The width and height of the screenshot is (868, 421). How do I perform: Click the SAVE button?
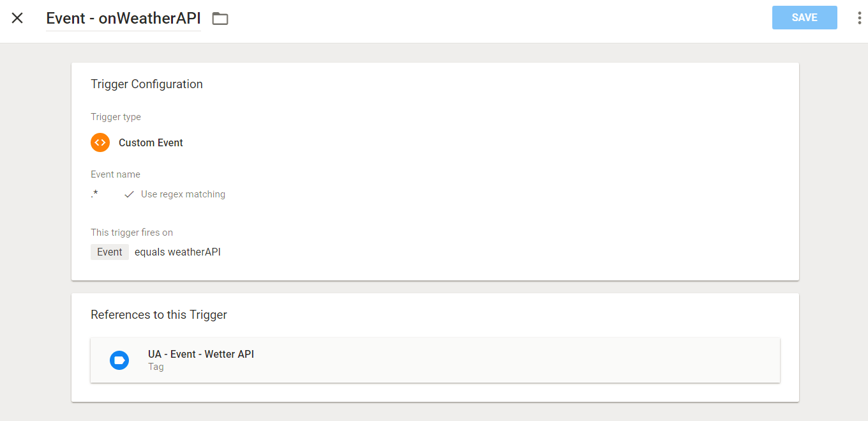(x=804, y=18)
